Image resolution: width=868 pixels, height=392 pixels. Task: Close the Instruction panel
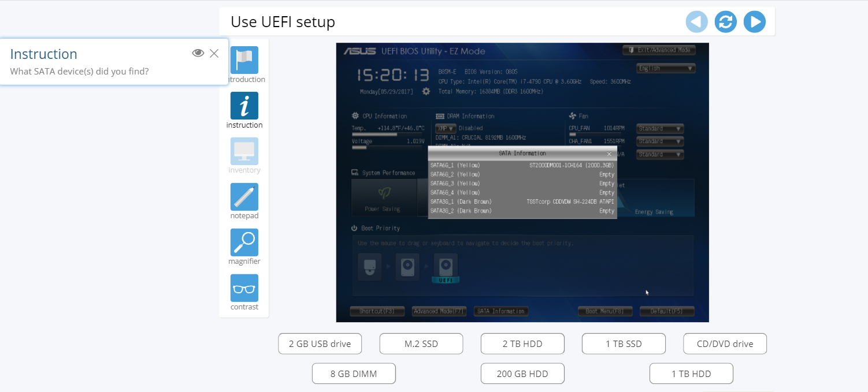214,53
